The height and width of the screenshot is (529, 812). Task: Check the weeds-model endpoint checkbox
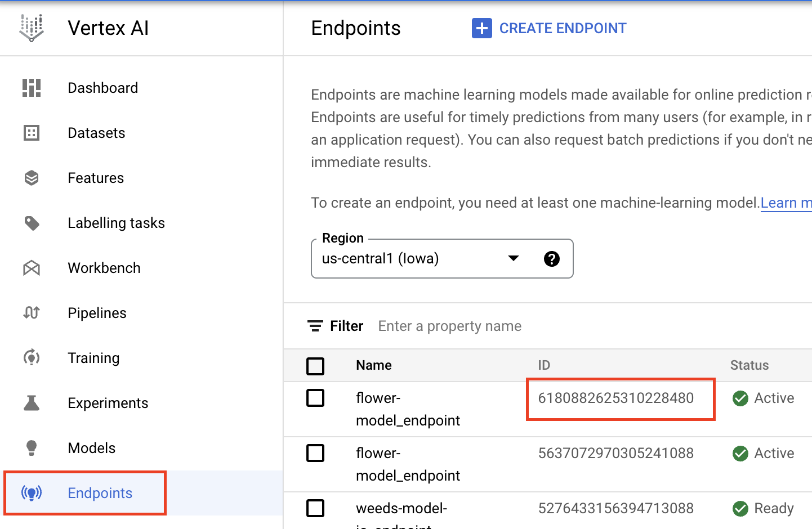[316, 508]
